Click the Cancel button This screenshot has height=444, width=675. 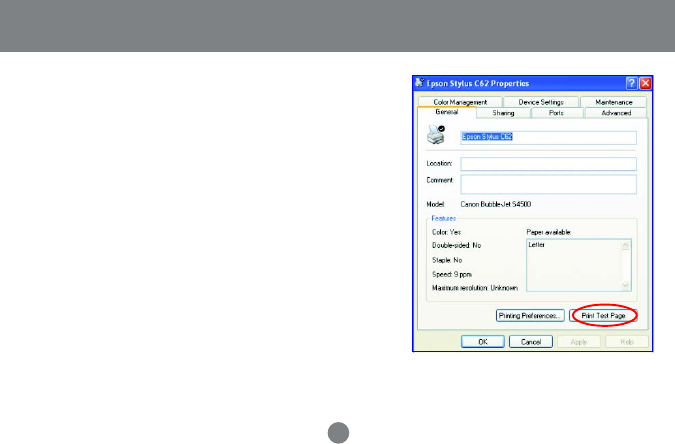pyautogui.click(x=531, y=342)
